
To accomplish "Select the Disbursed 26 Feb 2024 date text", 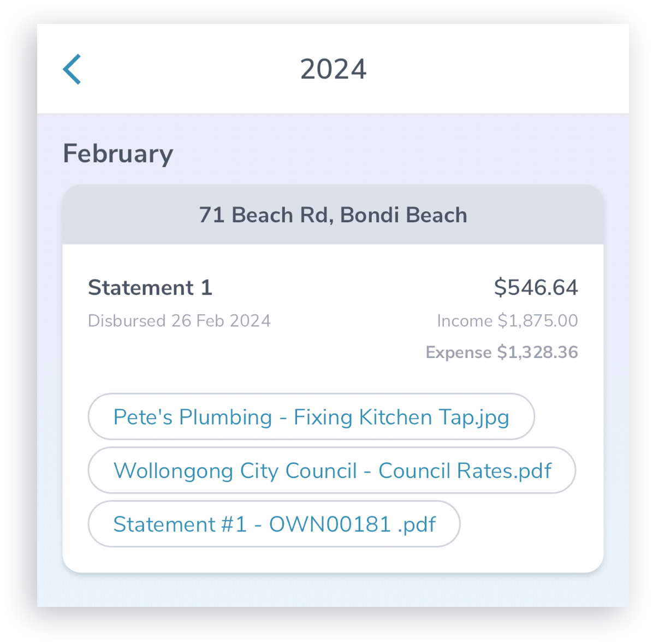I will point(179,321).
